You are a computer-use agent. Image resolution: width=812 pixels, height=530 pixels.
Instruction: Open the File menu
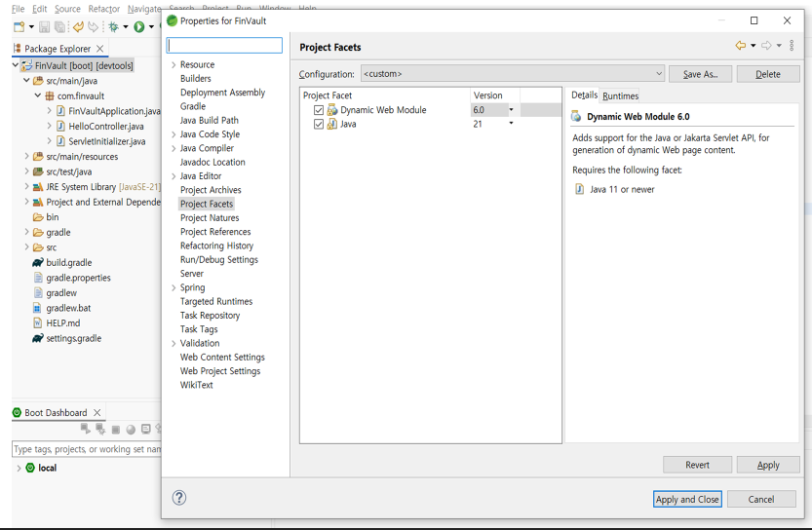(19, 9)
